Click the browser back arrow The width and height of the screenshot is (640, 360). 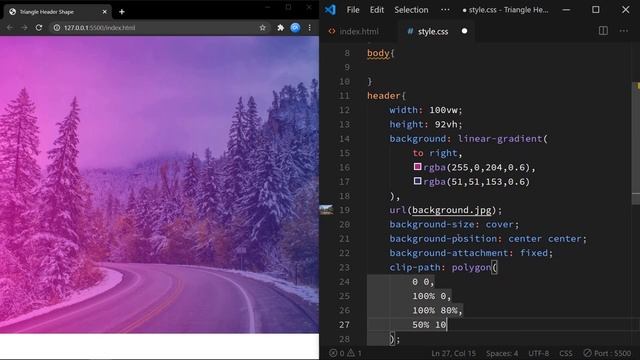coord(9,27)
